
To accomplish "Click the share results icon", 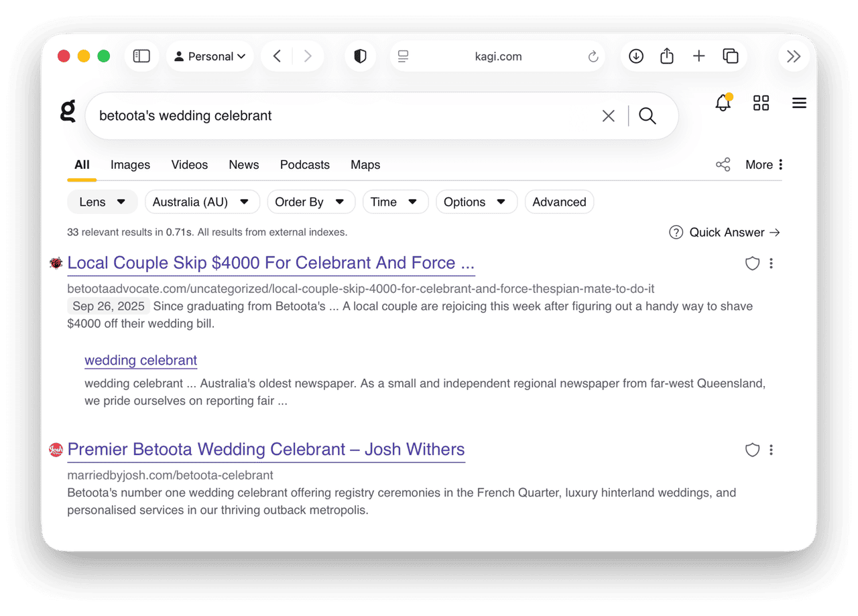I will click(x=723, y=165).
